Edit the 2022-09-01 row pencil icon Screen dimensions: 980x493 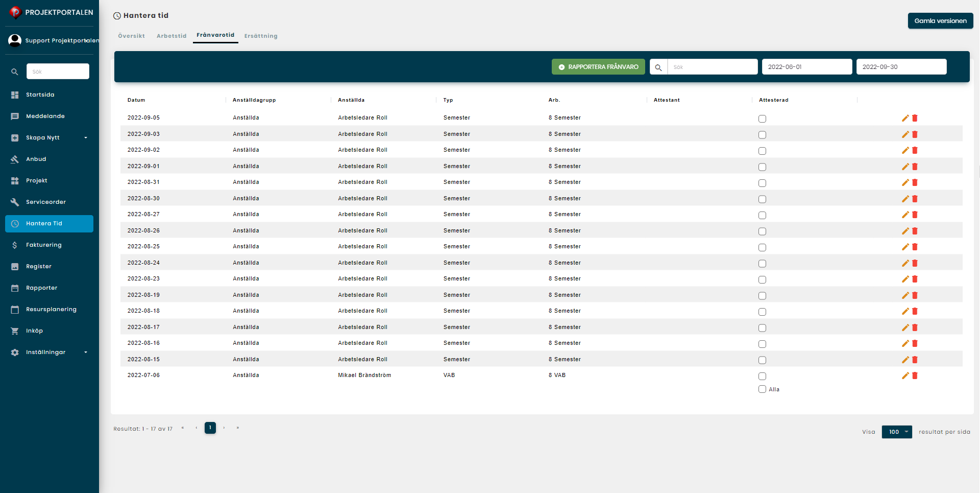(905, 167)
